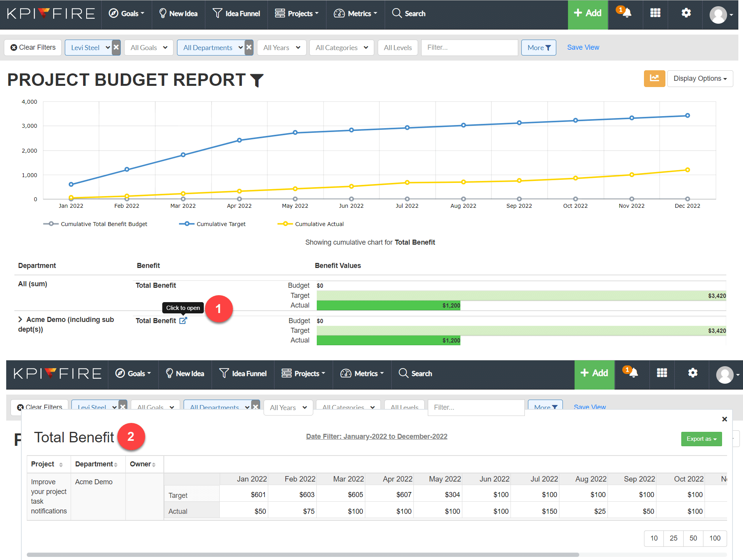Open settings gear in top navbar
This screenshot has height=560, width=743.
coord(686,13)
